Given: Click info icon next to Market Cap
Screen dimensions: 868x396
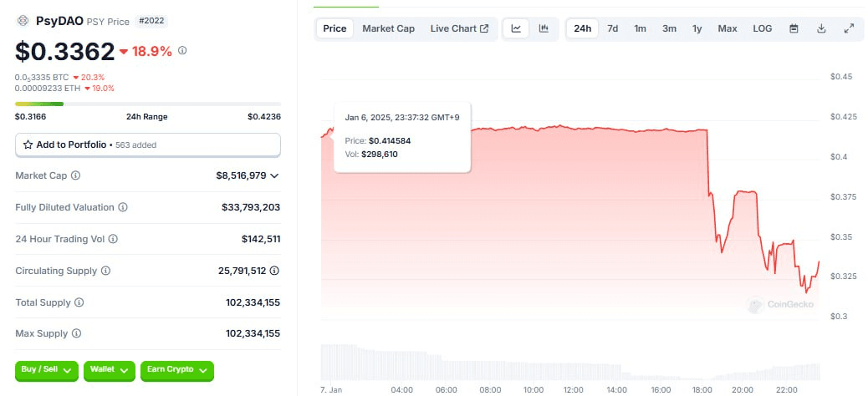Looking at the screenshot, I should (x=76, y=175).
